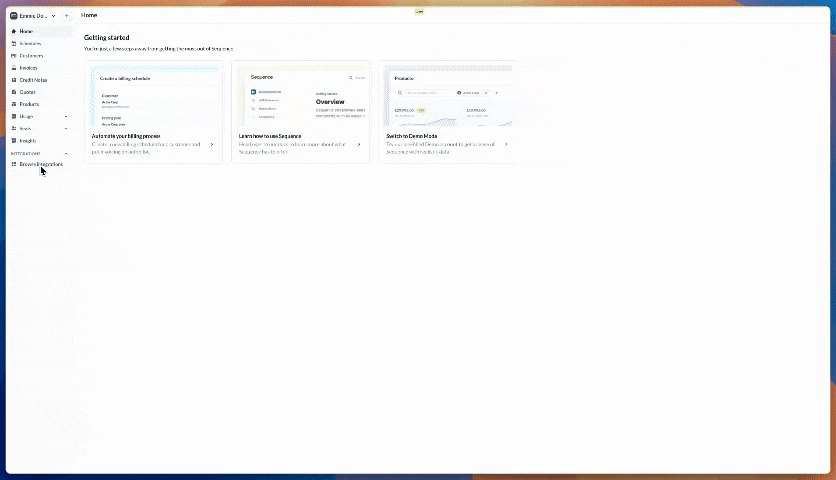Click the Seats people icon in sidebar
The width and height of the screenshot is (836, 480).
click(14, 129)
